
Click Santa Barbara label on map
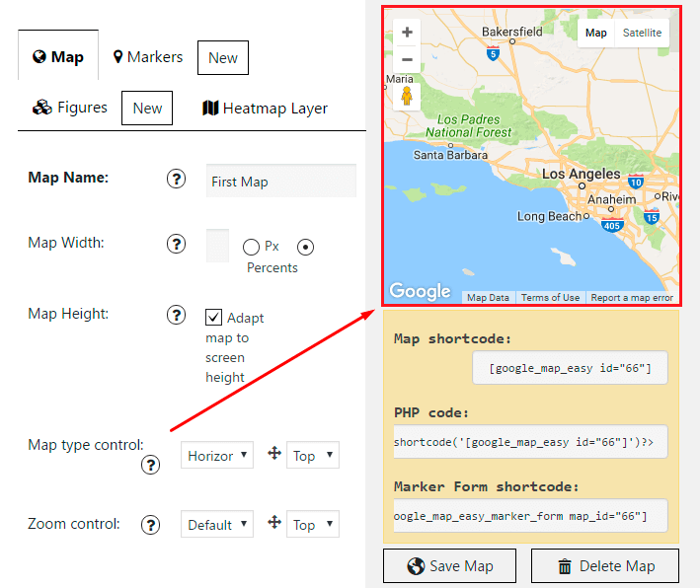[450, 155]
